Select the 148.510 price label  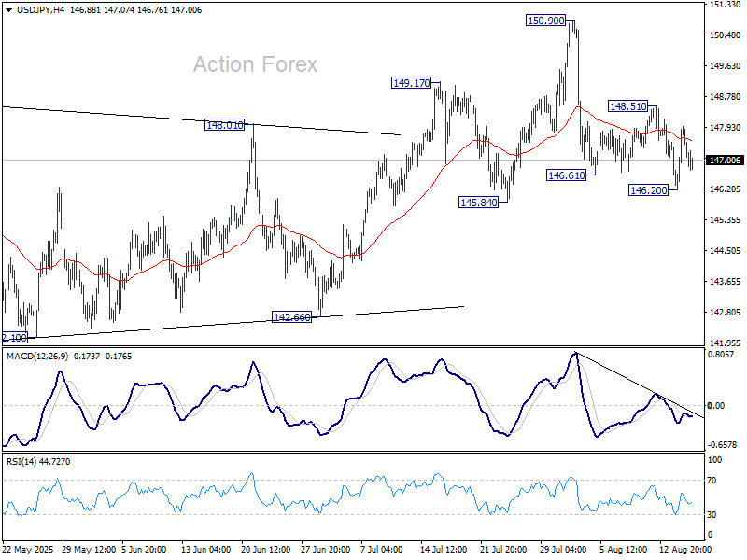[628, 106]
